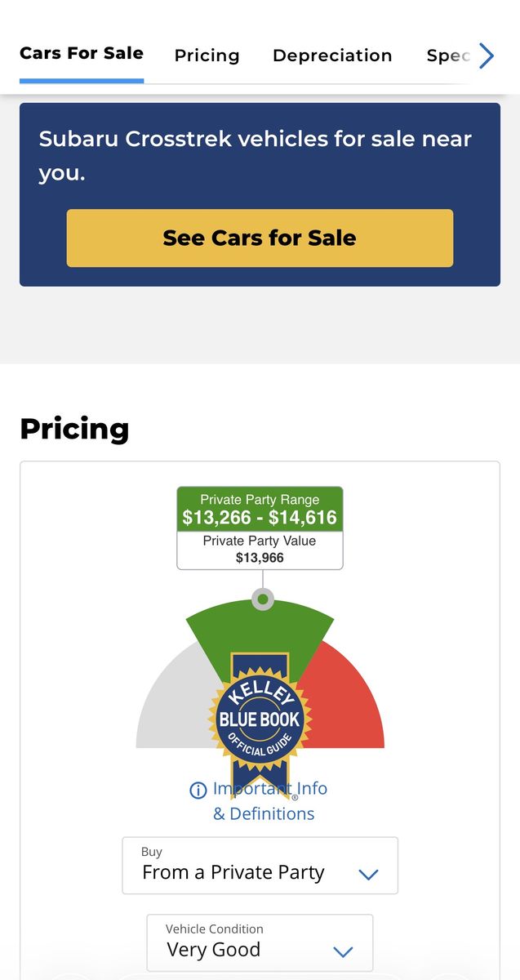The image size is (520, 980).
Task: Select the partially visible Specs tab
Action: tap(449, 56)
